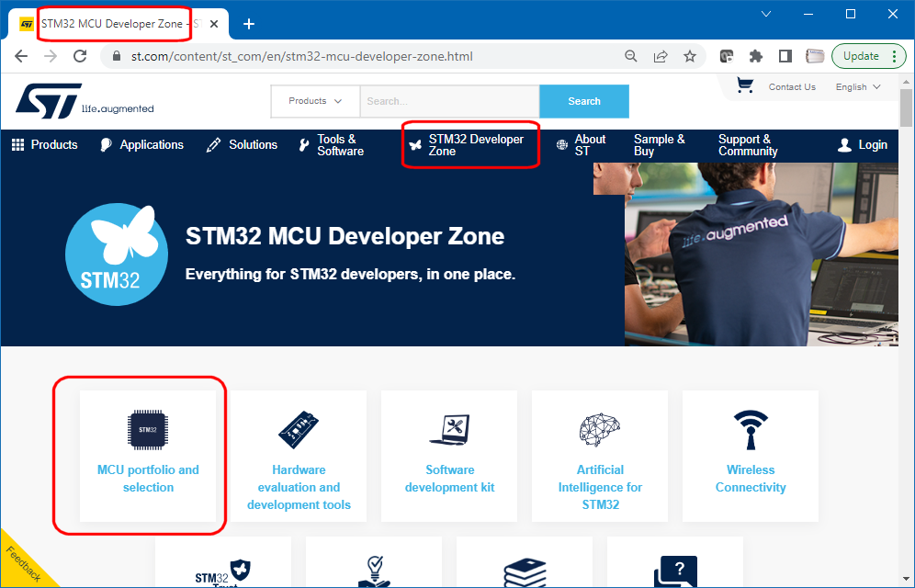This screenshot has height=588, width=915.
Task: Open the Tools & Software menu
Action: [x=331, y=145]
